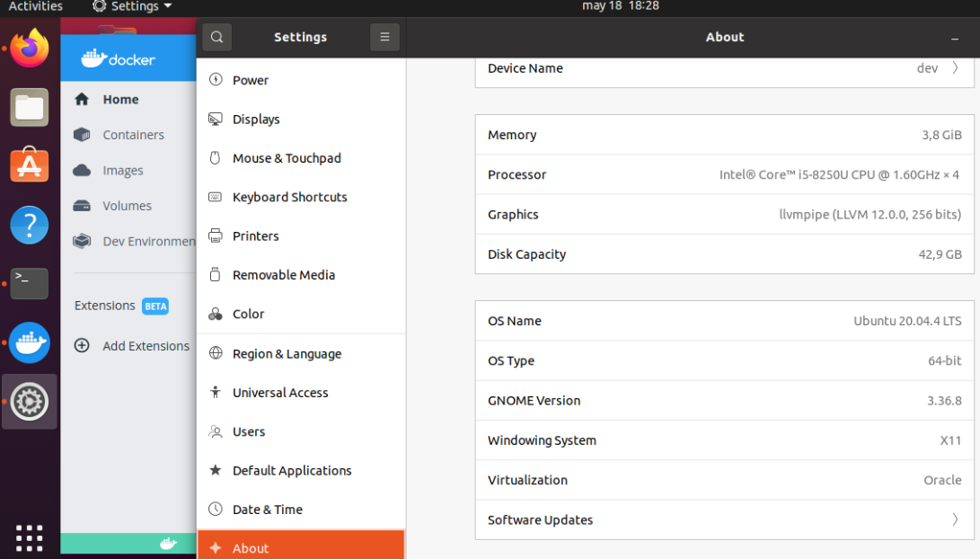
Task: Click the Keyboard Shortcuts icon
Action: pos(216,197)
